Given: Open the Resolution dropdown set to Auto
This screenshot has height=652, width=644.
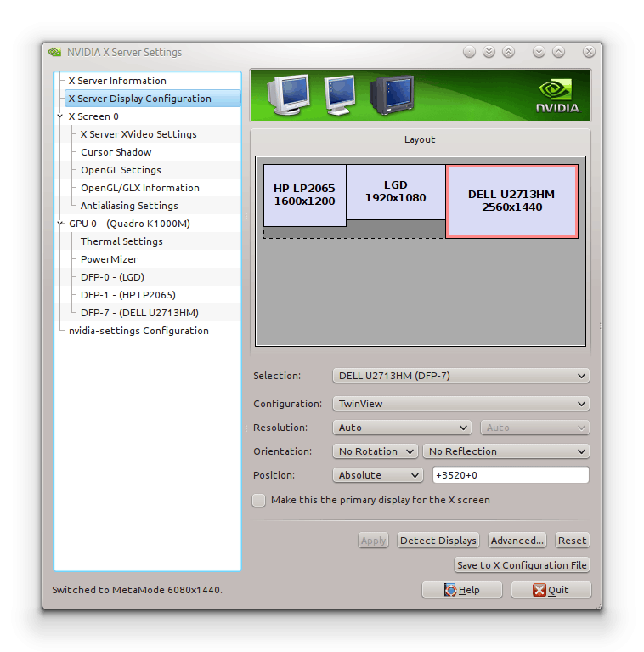Looking at the screenshot, I should point(402,428).
